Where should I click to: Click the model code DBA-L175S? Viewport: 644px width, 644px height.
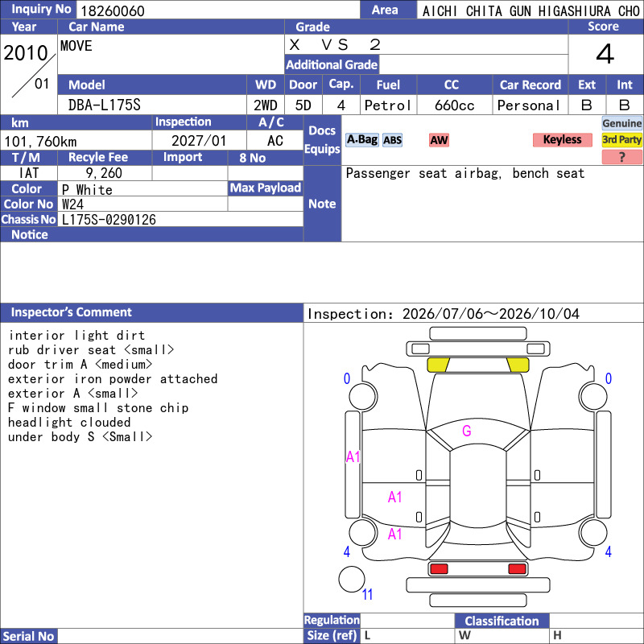coord(105,105)
